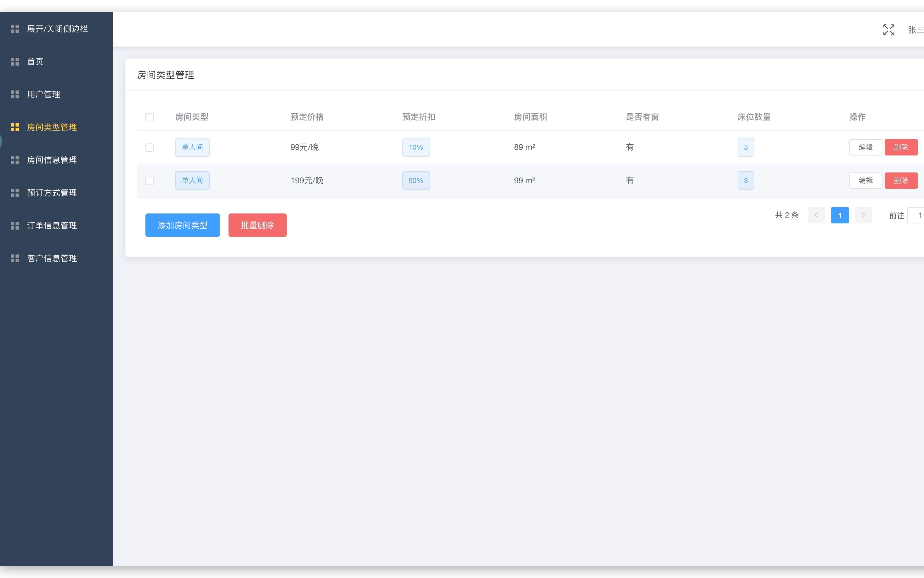Click the 90% discount tag

coord(416,180)
